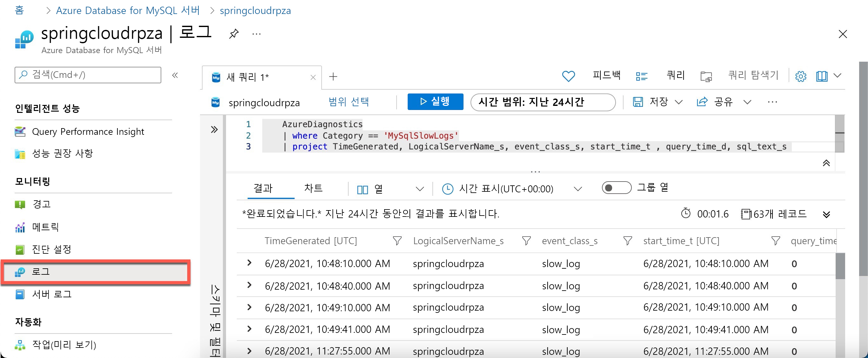Image resolution: width=868 pixels, height=358 pixels.
Task: Open the documentation book icon
Action: (x=822, y=76)
